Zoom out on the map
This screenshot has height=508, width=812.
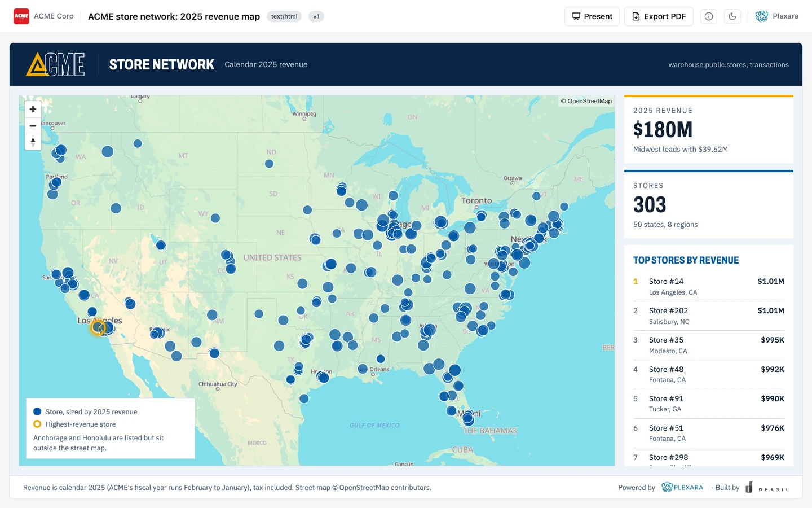click(x=33, y=126)
